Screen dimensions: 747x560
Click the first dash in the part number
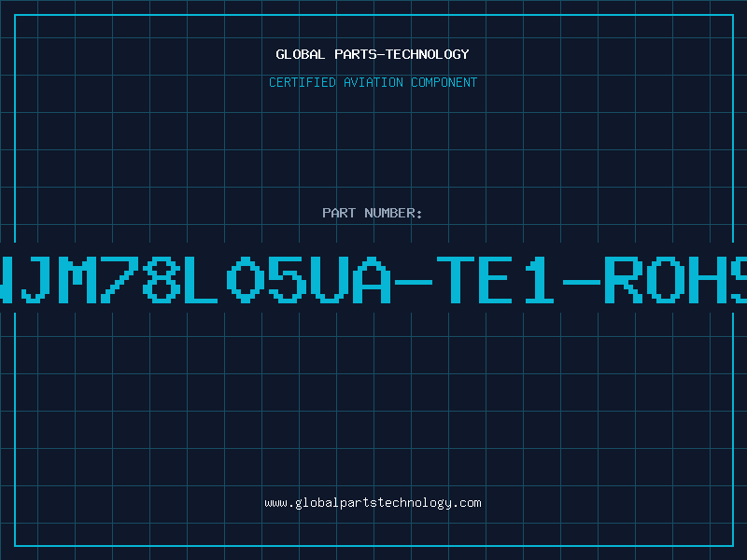(x=414, y=283)
